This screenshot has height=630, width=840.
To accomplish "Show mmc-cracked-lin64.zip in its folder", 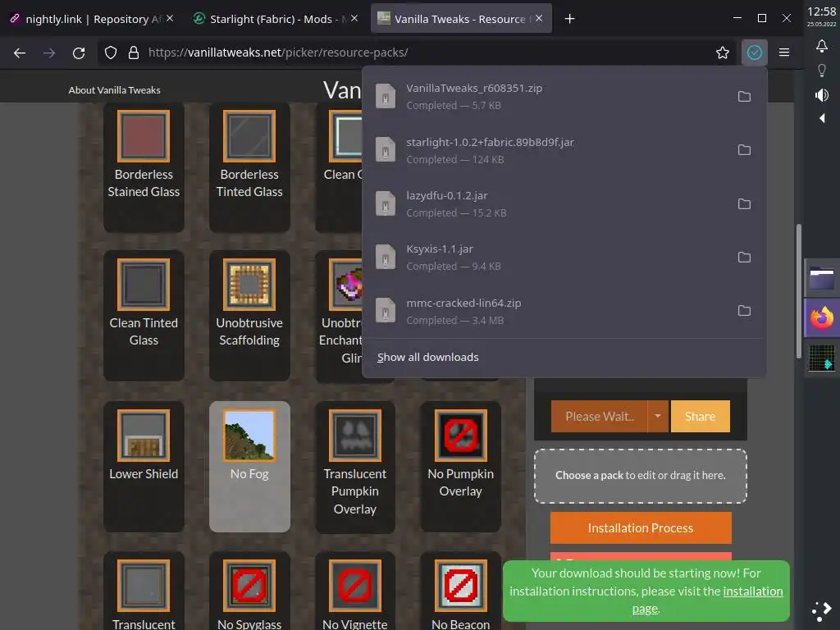I will coord(744,311).
